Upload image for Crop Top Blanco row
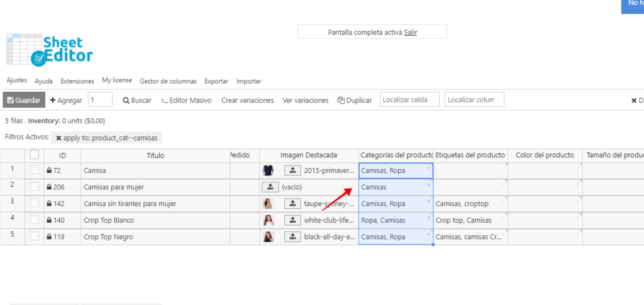The height and width of the screenshot is (305, 644). [x=292, y=220]
